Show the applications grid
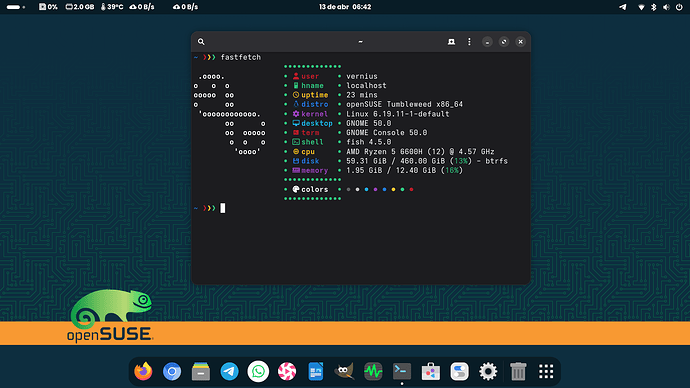Viewport: 690px width, 388px height. [546, 371]
